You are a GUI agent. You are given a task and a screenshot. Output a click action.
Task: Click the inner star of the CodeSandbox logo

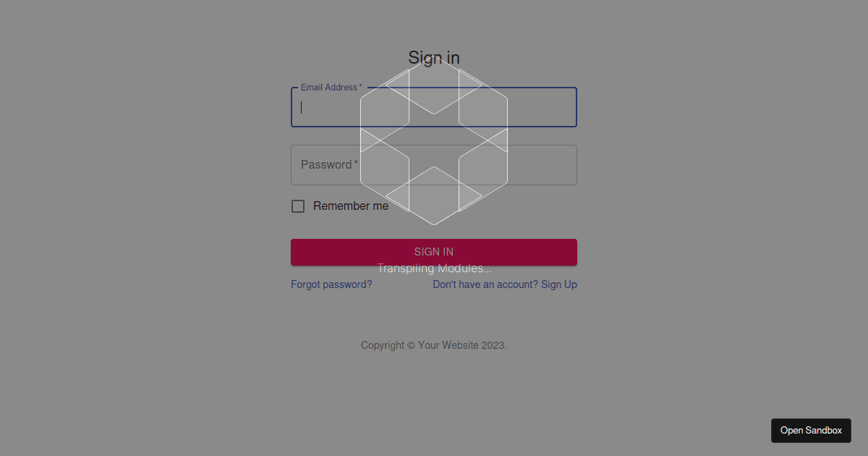(433, 145)
